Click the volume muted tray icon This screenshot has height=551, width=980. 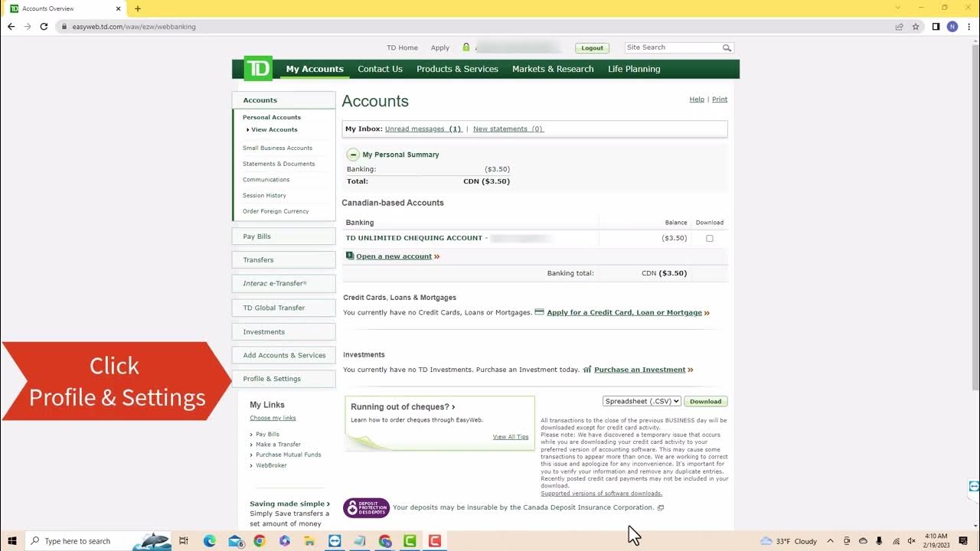click(911, 541)
